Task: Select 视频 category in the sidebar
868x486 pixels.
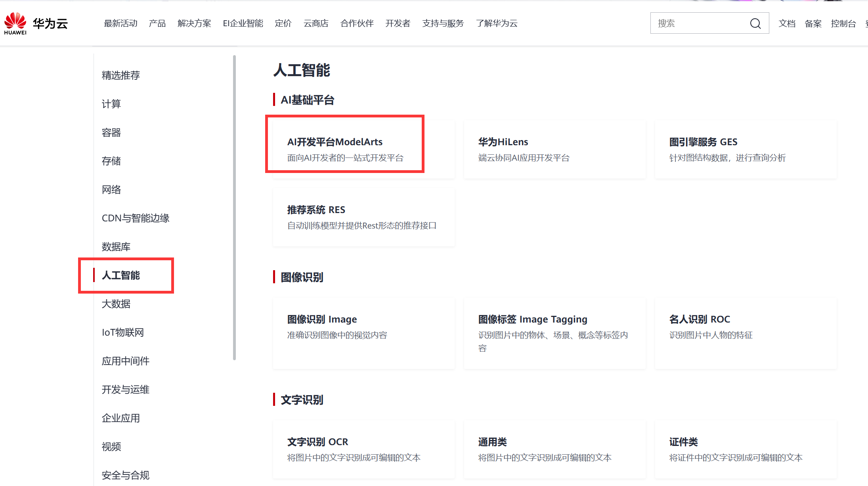Action: pyautogui.click(x=111, y=447)
